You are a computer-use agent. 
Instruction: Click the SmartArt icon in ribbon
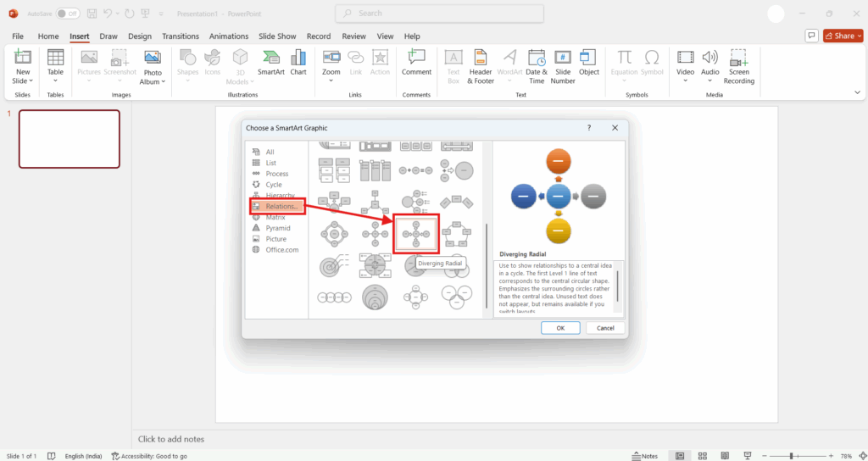tap(270, 63)
